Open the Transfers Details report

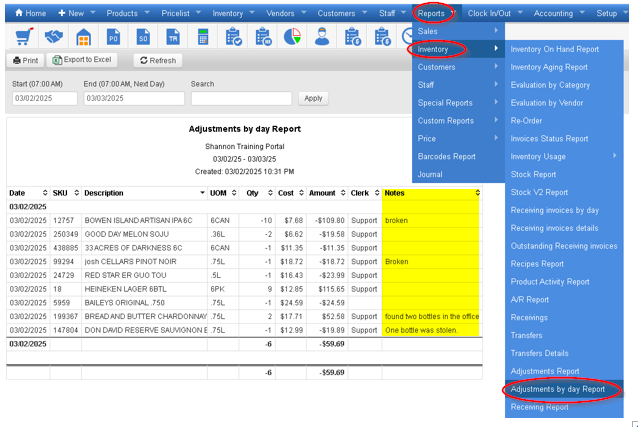pos(564,354)
